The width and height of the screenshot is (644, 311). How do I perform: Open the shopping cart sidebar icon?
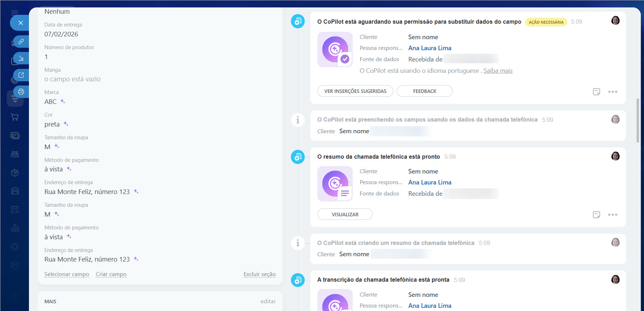[15, 117]
